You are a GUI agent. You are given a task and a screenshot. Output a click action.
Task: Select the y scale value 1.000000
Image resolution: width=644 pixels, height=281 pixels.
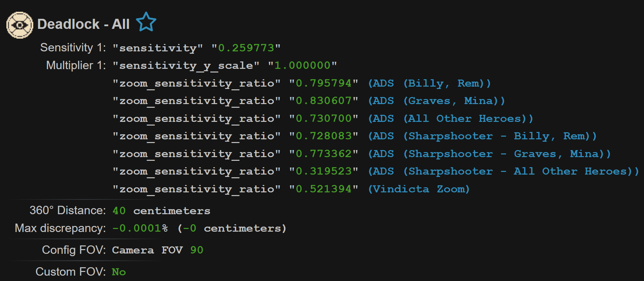303,65
